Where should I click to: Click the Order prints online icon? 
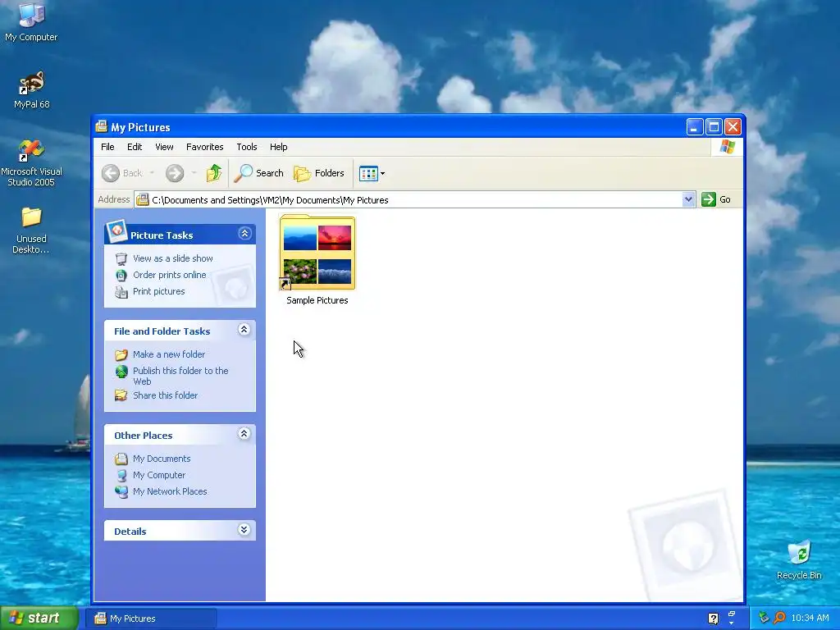(x=121, y=276)
